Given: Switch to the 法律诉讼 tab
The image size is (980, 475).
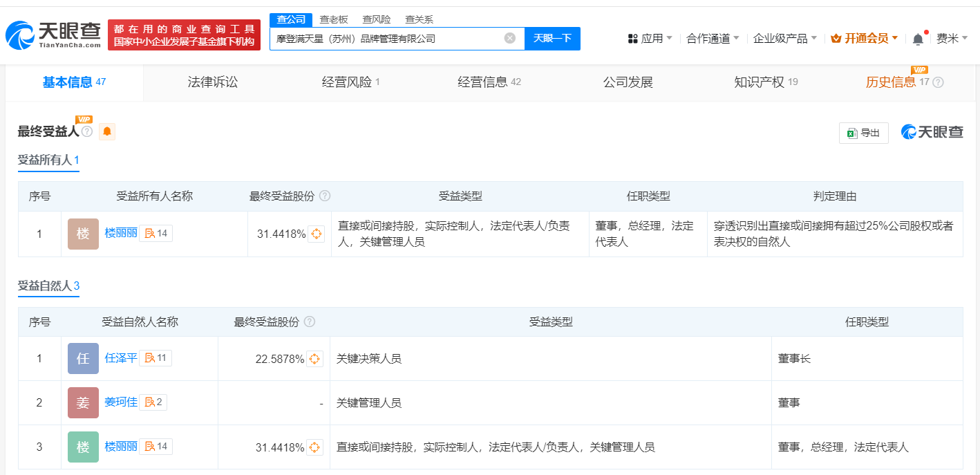Looking at the screenshot, I should click(x=212, y=82).
